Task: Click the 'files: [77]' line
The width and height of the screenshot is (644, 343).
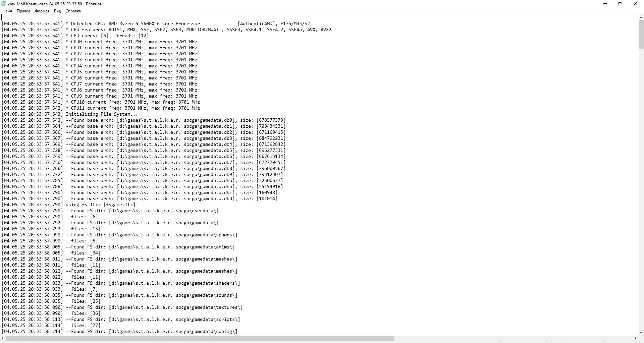Action: pyautogui.click(x=51, y=325)
